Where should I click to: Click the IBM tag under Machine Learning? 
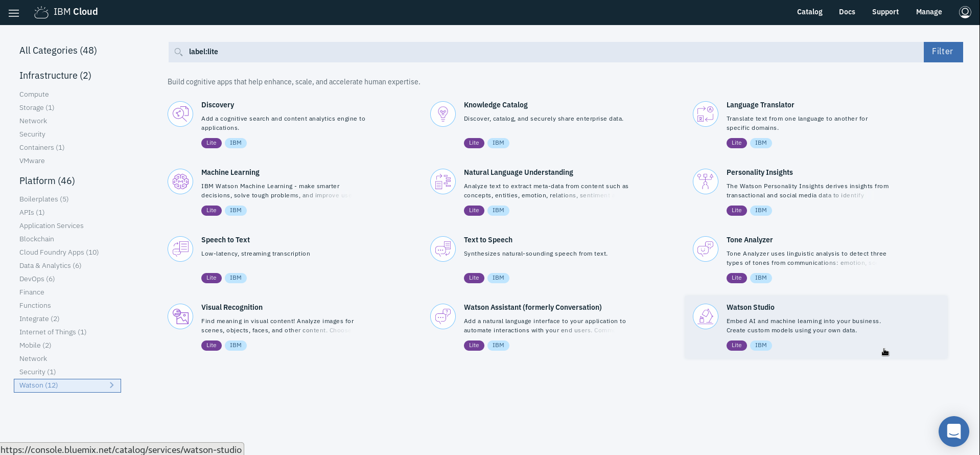[x=236, y=211]
